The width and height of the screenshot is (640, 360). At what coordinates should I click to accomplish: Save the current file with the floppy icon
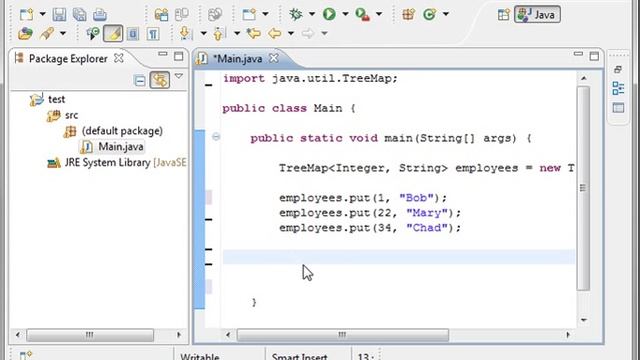[59, 15]
